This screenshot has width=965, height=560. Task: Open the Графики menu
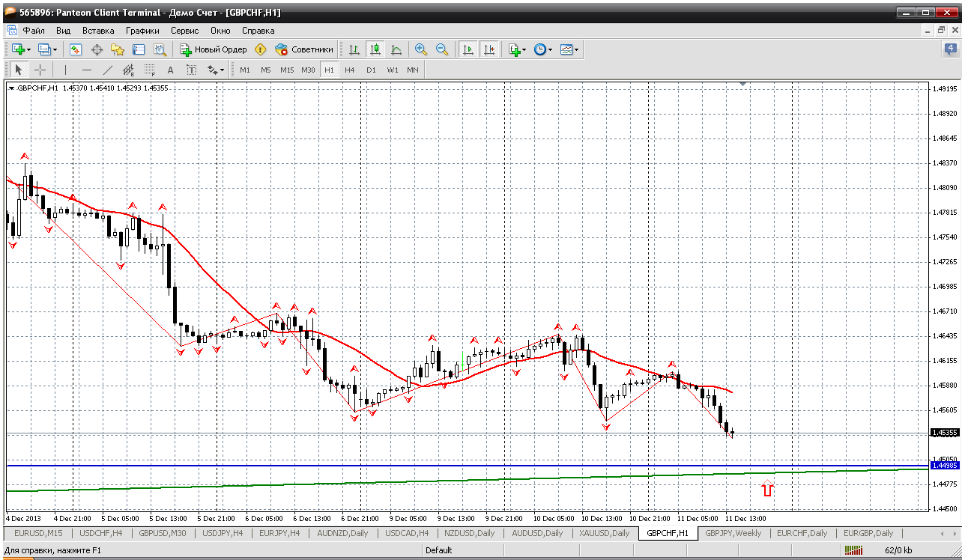142,31
